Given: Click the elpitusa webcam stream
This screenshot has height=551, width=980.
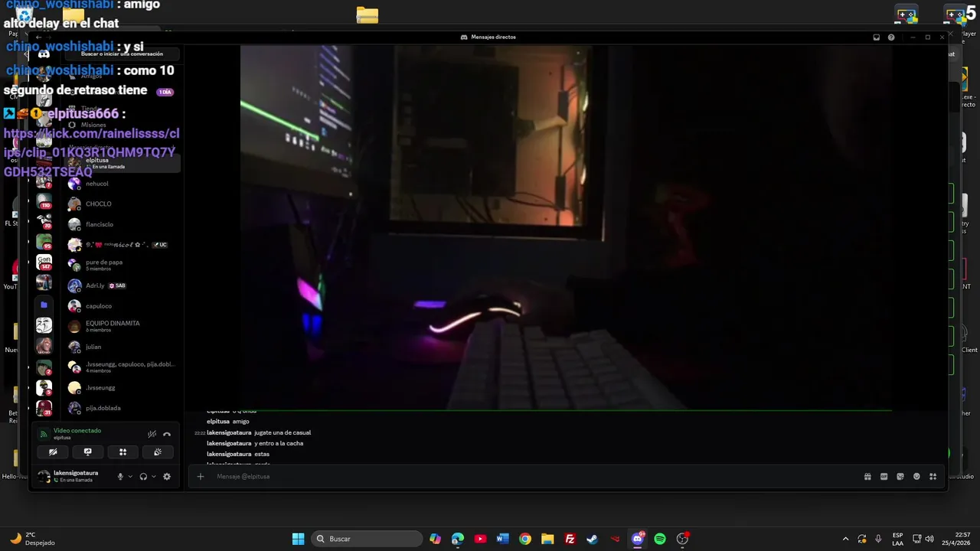Looking at the screenshot, I should click(566, 227).
